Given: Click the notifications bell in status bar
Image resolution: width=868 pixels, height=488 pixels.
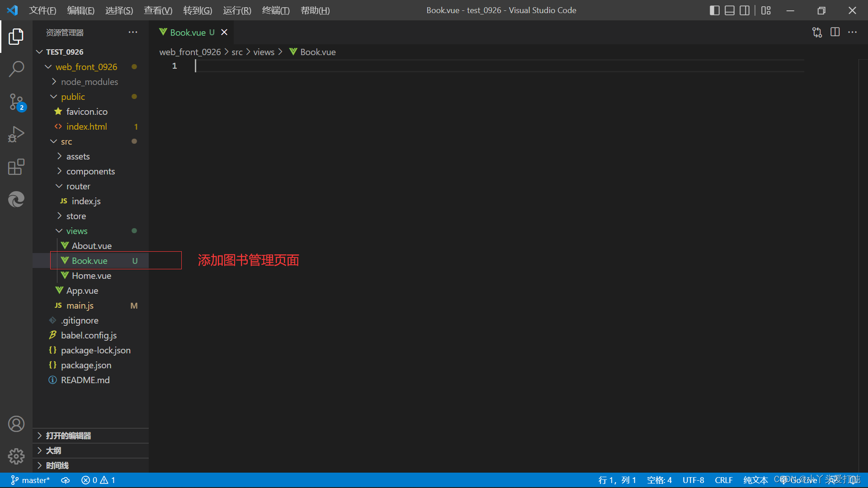Looking at the screenshot, I should coord(853,480).
